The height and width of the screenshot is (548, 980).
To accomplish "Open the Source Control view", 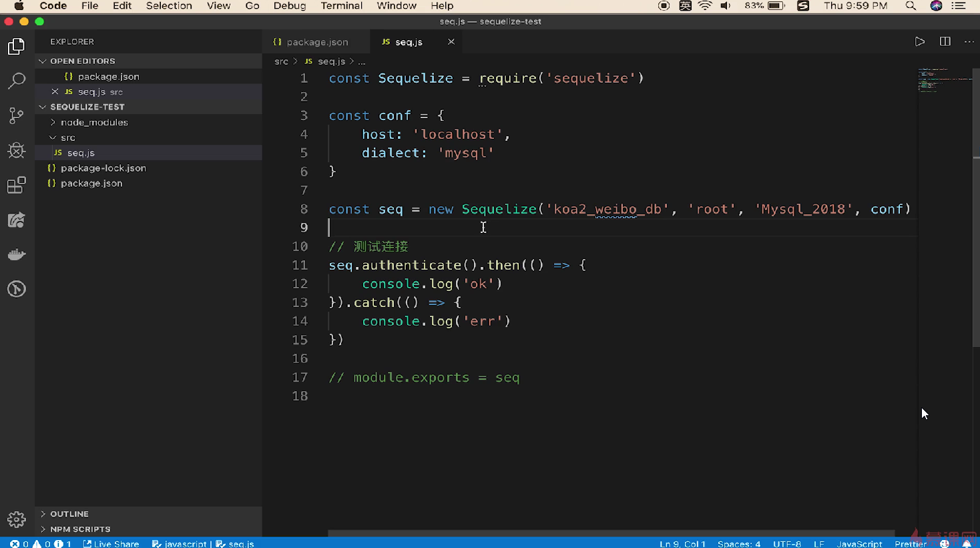I will point(16,115).
